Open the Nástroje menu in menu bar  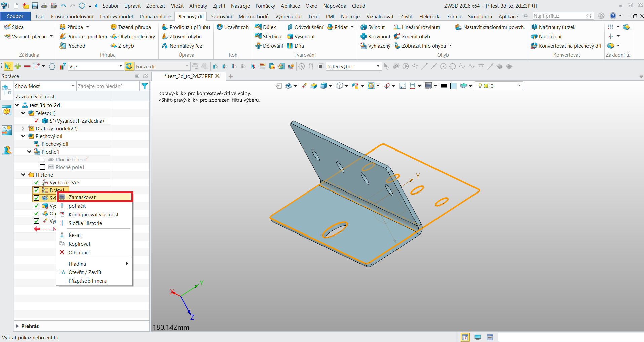click(240, 6)
